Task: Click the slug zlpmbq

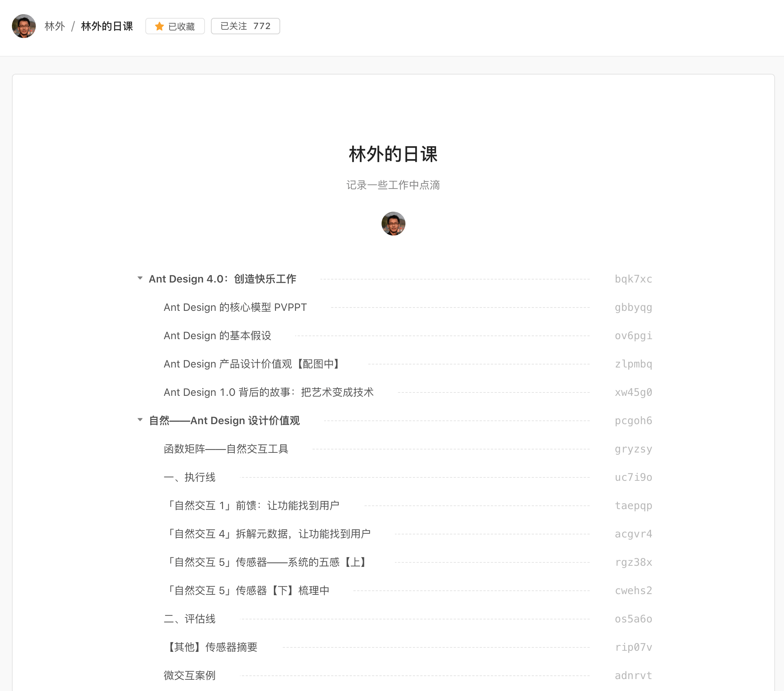Action: coord(633,364)
